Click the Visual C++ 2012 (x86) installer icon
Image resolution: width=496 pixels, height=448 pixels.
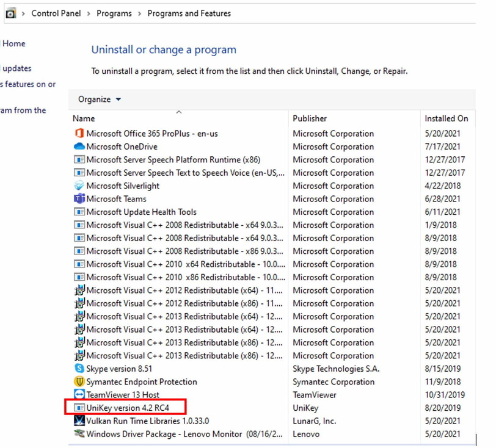[79, 303]
